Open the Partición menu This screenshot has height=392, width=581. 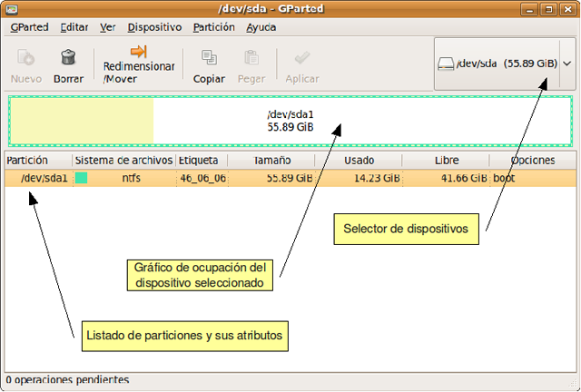click(214, 27)
